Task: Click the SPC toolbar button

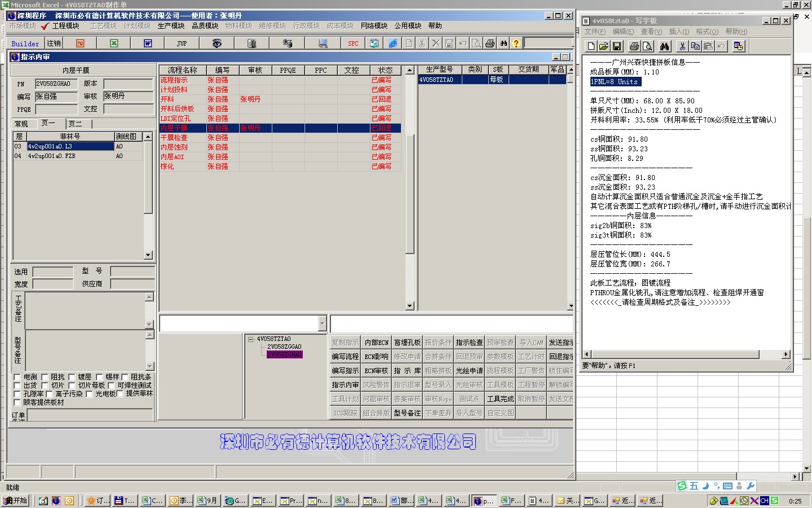Action: click(353, 43)
